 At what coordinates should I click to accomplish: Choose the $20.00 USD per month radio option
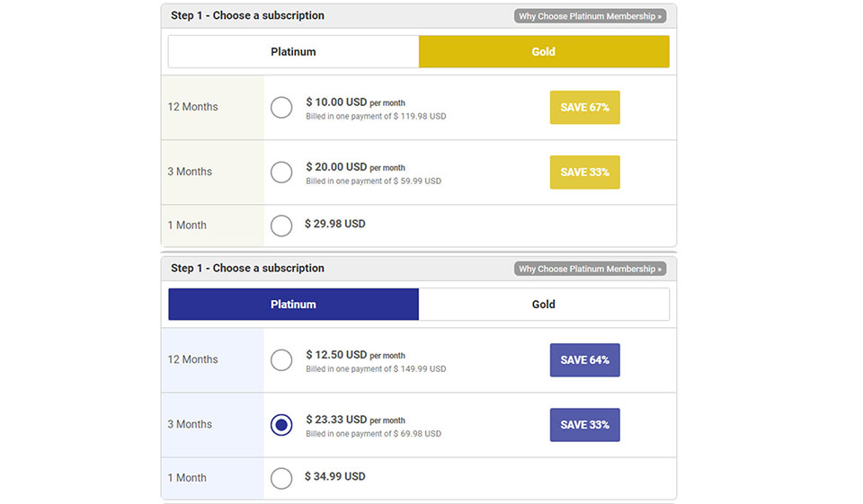tap(281, 172)
